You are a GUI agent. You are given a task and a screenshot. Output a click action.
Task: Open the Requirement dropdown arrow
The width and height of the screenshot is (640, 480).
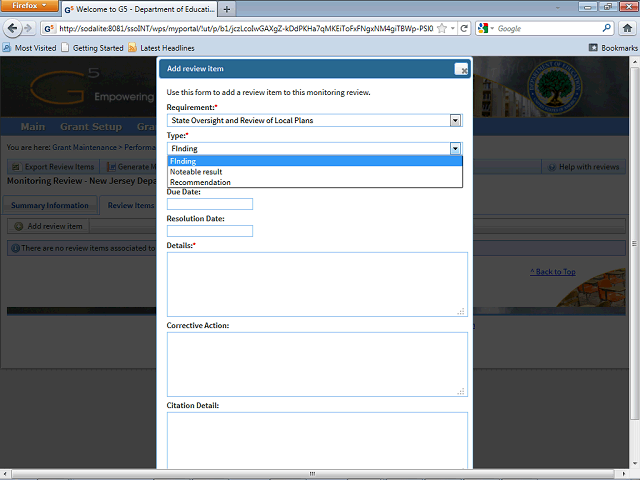[x=456, y=120]
